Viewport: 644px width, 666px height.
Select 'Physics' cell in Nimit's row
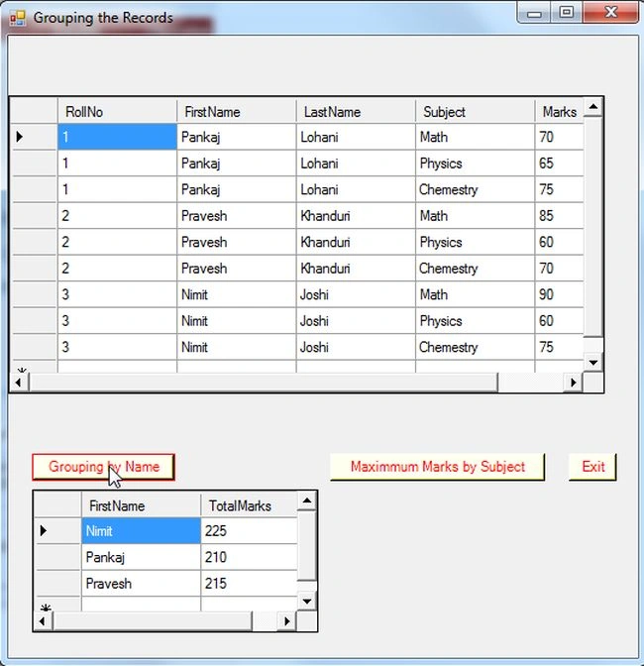(475, 321)
